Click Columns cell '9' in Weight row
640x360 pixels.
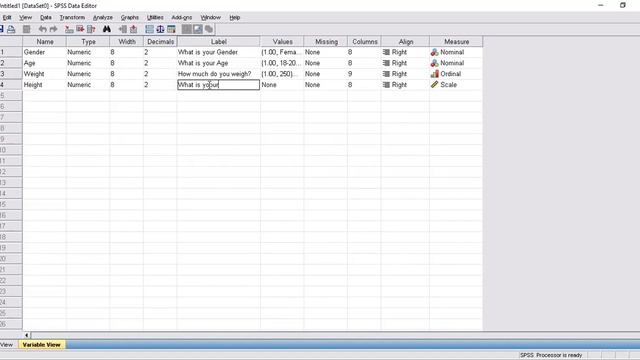364,74
